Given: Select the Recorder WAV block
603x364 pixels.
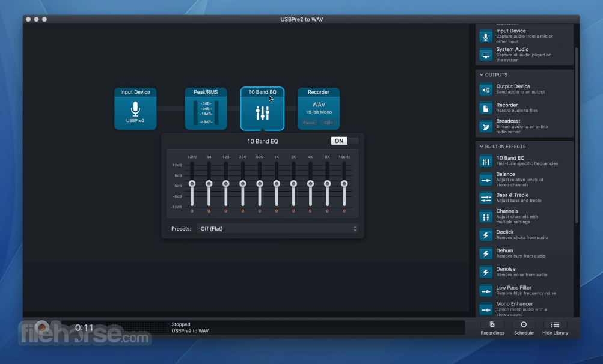Looking at the screenshot, I should [319, 109].
